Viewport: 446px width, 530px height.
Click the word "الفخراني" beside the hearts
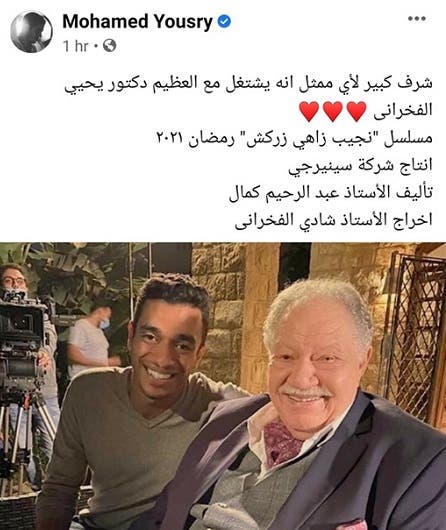click(x=403, y=111)
